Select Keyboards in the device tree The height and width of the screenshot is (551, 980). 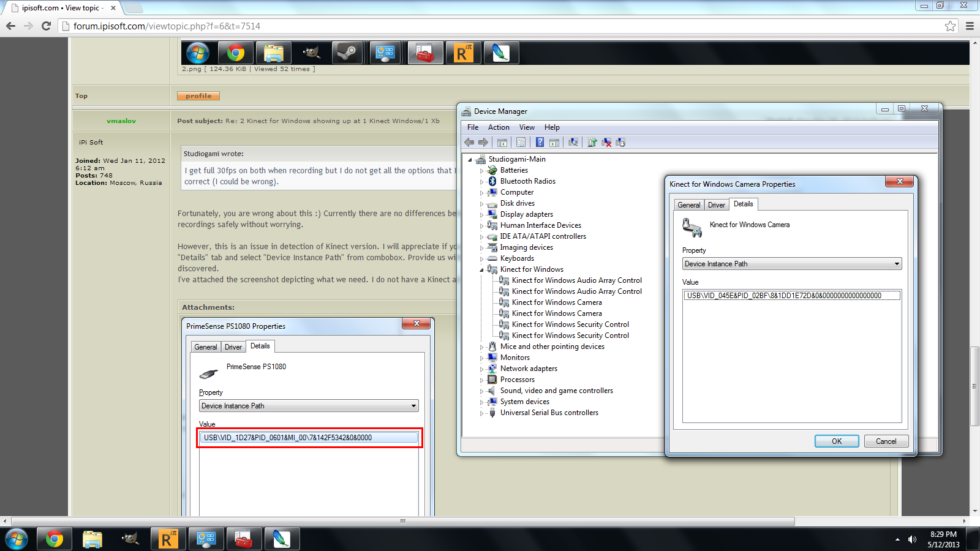[517, 258]
